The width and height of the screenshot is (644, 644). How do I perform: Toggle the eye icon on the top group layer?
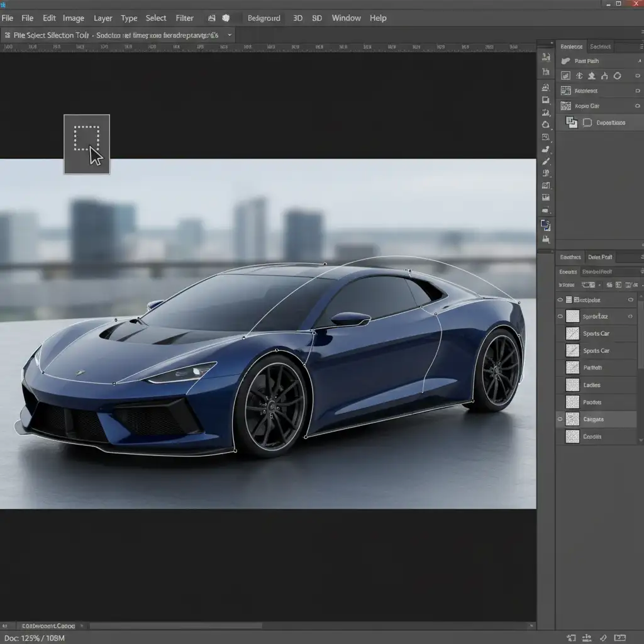pos(560,300)
